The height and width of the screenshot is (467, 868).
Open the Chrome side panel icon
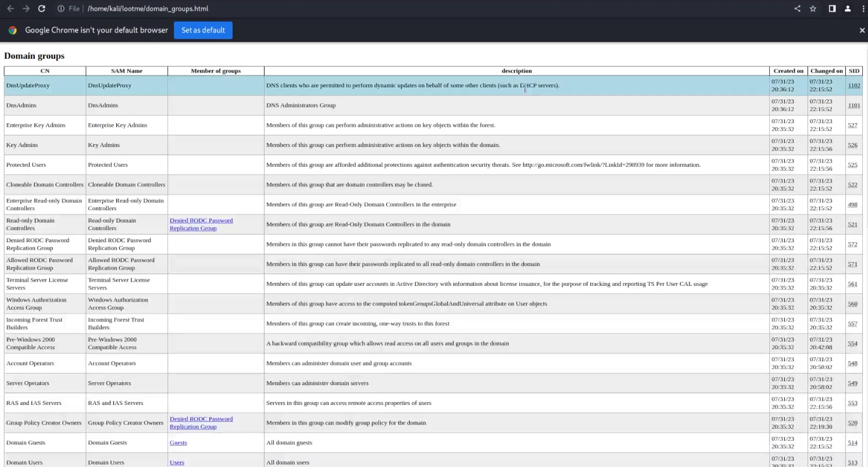833,9
